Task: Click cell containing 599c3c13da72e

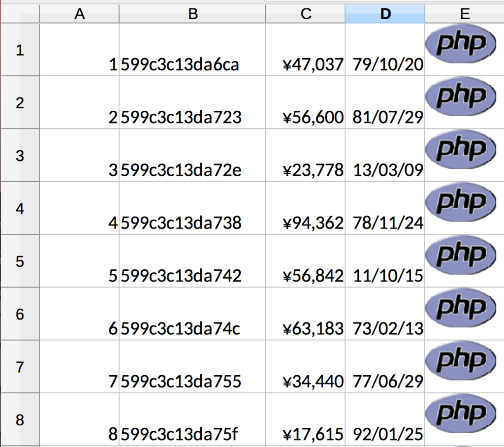Action: click(x=192, y=156)
